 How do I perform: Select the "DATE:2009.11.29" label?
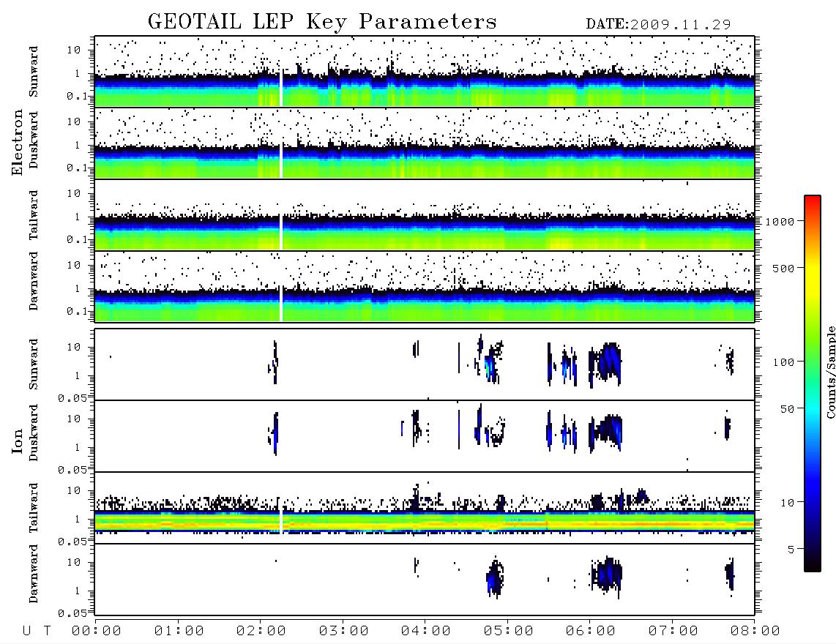point(658,25)
